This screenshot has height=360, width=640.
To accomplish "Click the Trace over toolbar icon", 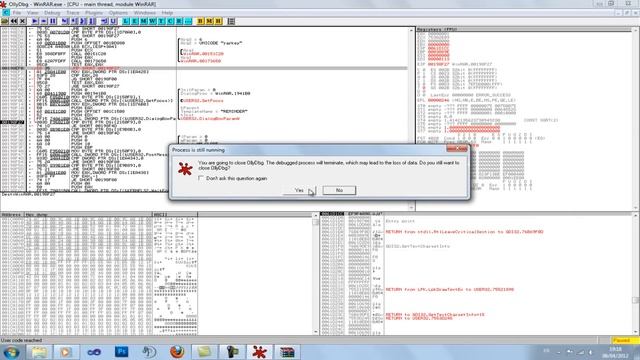I will click(92, 21).
